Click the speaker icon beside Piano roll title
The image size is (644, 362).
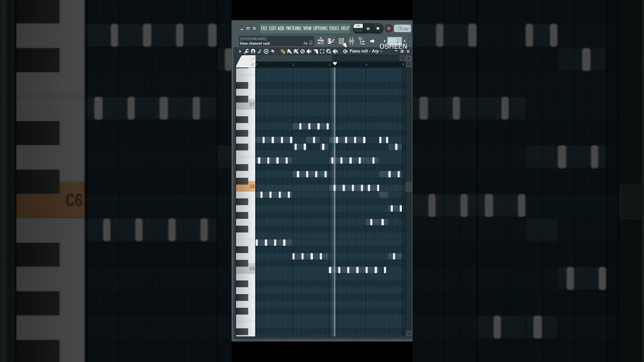[345, 51]
